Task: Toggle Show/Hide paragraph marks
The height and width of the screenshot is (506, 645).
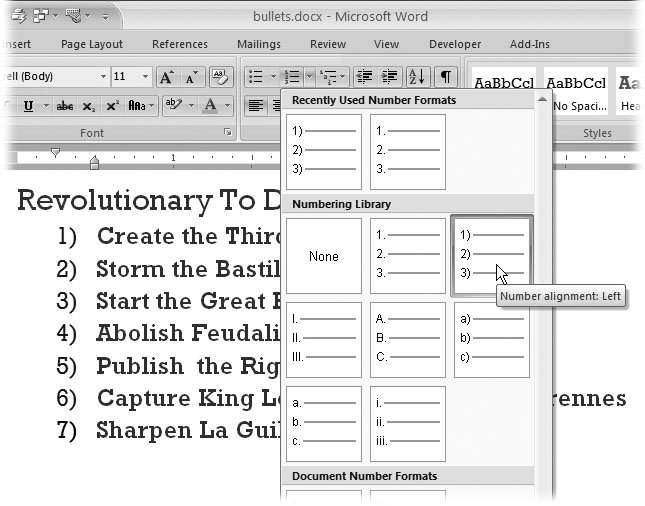Action: click(x=446, y=77)
